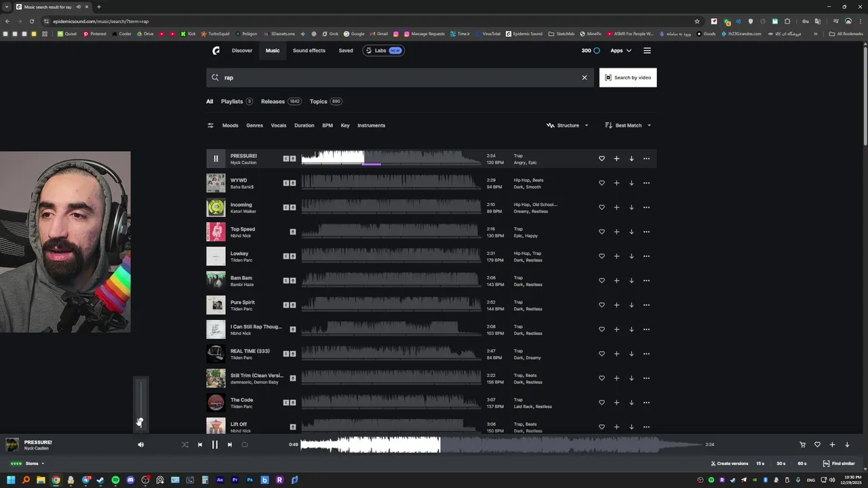Pause PRESSURE! in the track list
The width and height of the screenshot is (868, 488).
point(216,159)
